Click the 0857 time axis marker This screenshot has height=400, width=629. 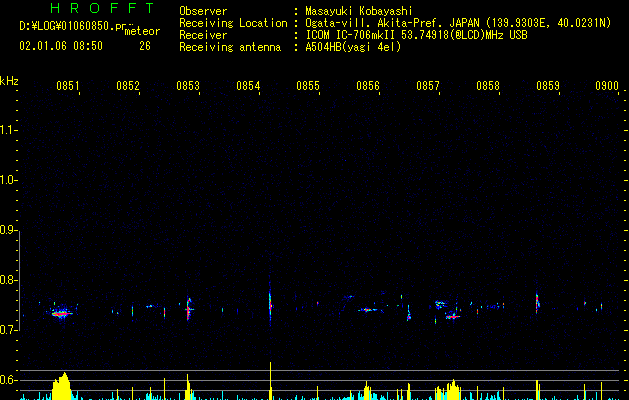(428, 86)
